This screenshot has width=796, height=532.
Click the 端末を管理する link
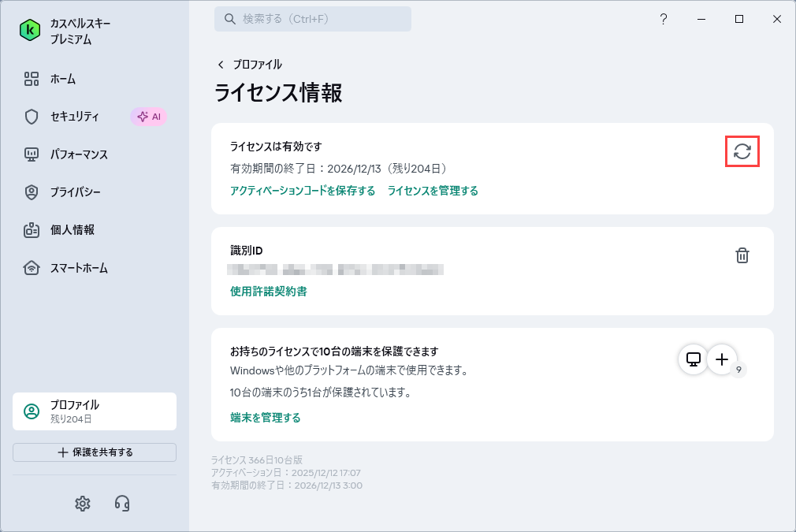pyautogui.click(x=266, y=418)
